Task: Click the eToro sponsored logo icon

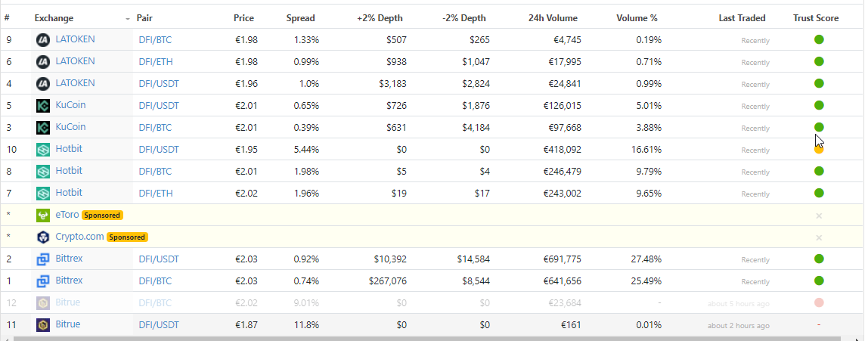Action: (x=43, y=215)
